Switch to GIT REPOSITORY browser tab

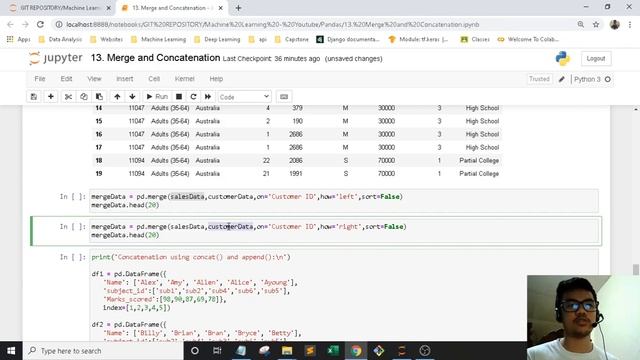coord(60,8)
